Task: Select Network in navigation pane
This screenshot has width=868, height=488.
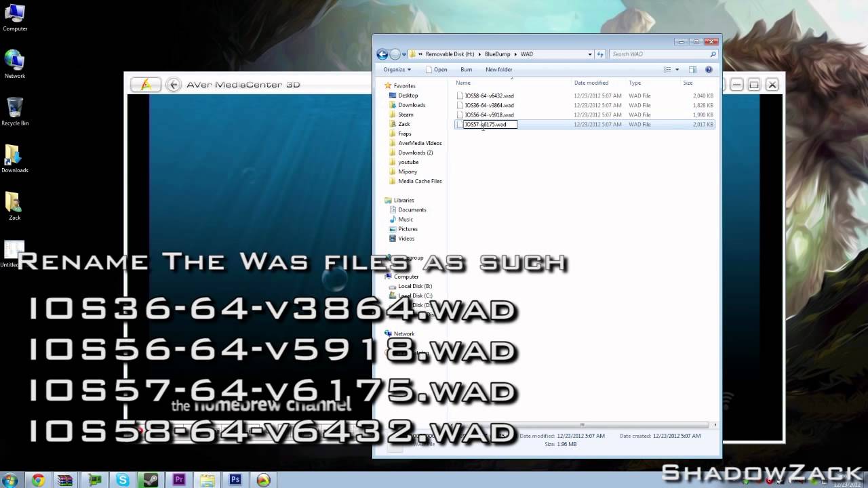Action: [x=403, y=333]
